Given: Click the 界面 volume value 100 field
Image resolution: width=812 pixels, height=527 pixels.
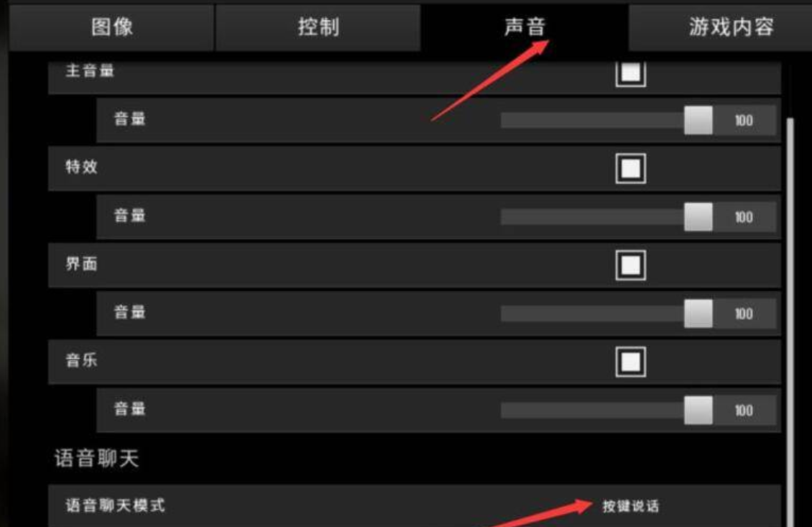Looking at the screenshot, I should pos(744,313).
